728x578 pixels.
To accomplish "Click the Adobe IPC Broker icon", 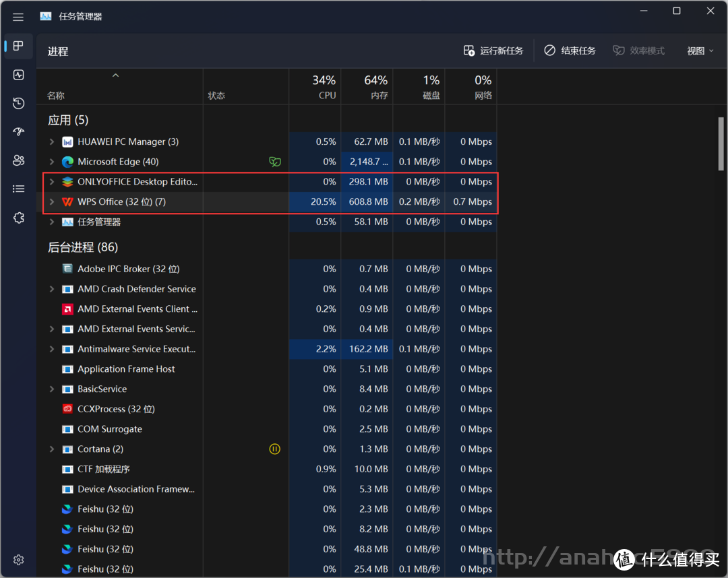I will (67, 269).
